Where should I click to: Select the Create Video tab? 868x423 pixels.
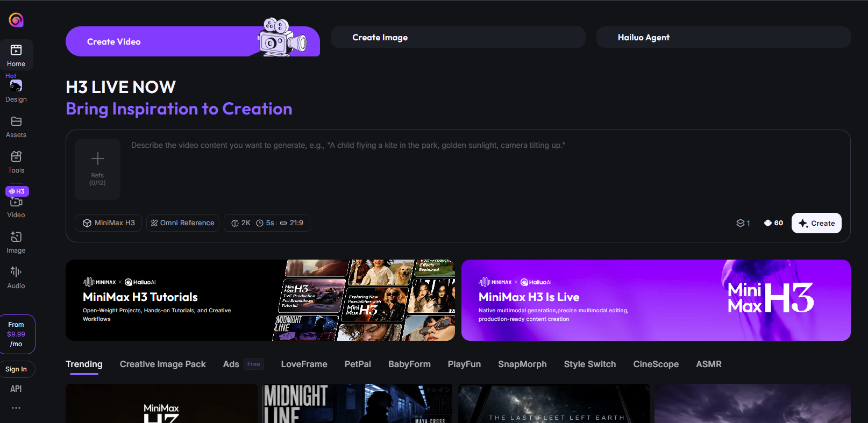[x=193, y=41]
